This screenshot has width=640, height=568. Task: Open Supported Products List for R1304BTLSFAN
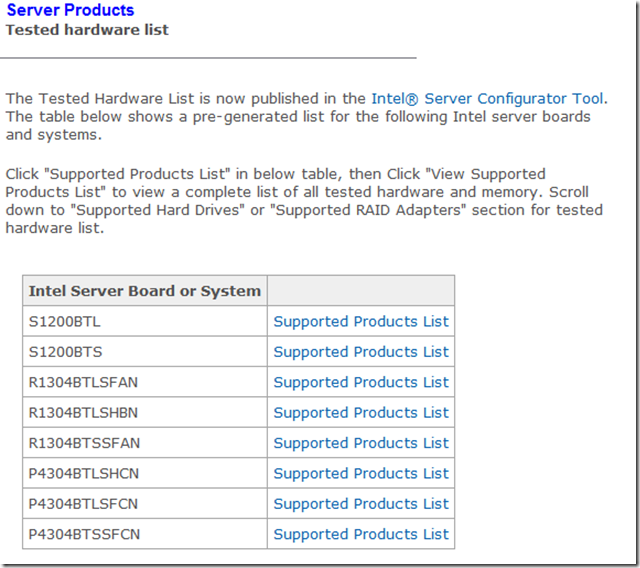[x=361, y=382]
